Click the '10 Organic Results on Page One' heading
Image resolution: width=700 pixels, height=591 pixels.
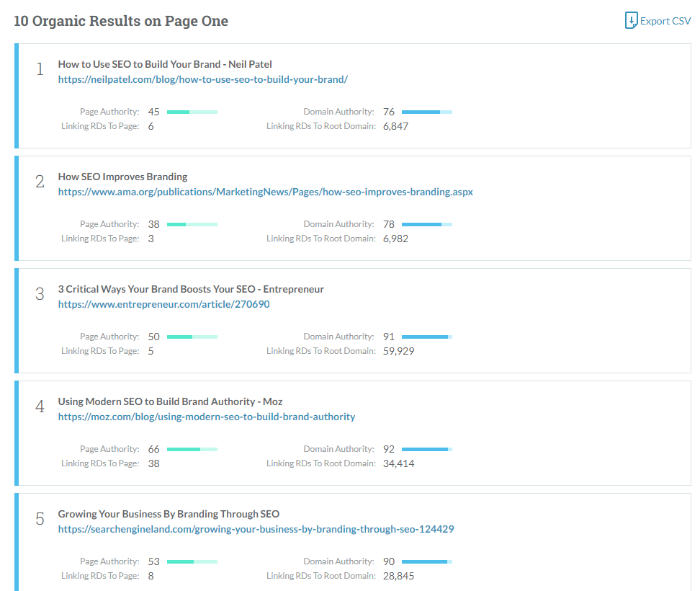121,21
